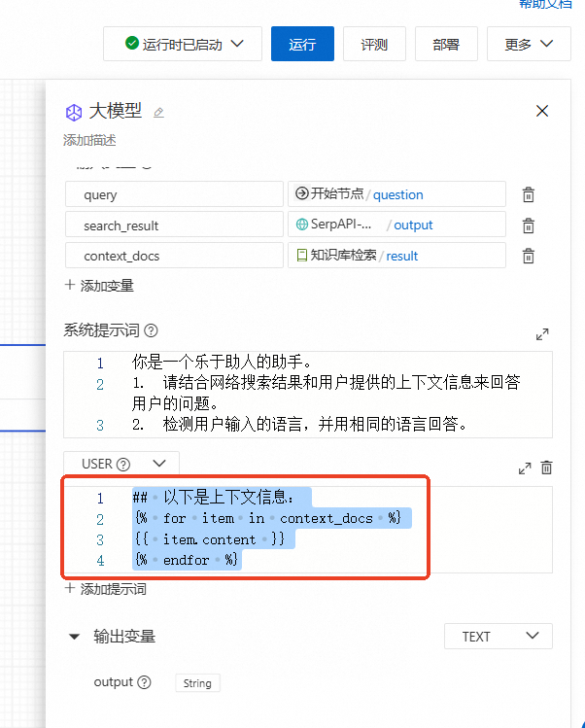Delete the context_docs variable row
The width and height of the screenshot is (585, 728).
pyautogui.click(x=528, y=256)
